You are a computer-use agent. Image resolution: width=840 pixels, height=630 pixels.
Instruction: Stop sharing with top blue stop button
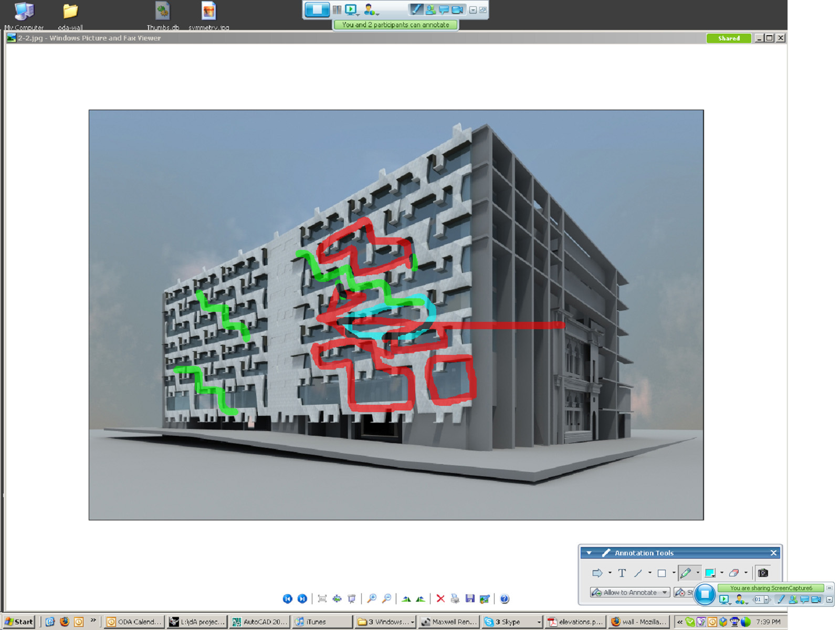tap(317, 9)
